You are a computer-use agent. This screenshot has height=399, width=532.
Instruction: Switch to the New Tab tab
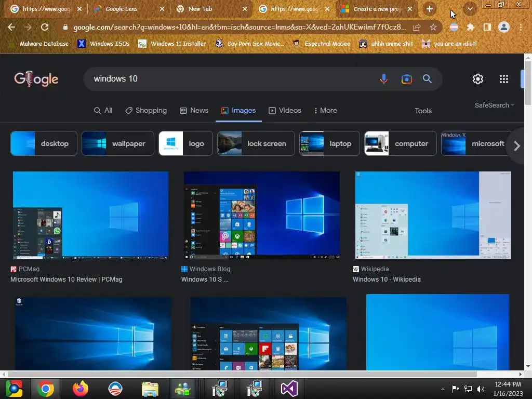(211, 9)
